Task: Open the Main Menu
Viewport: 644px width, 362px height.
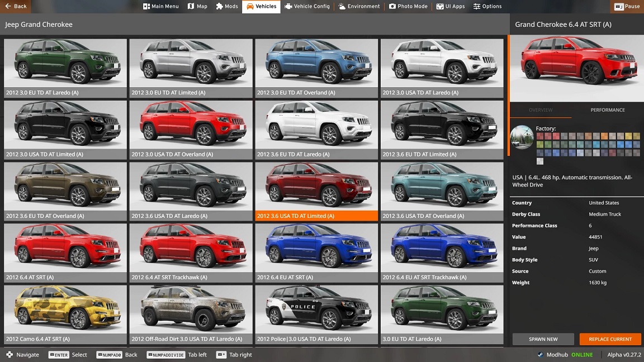Action: coord(161,6)
